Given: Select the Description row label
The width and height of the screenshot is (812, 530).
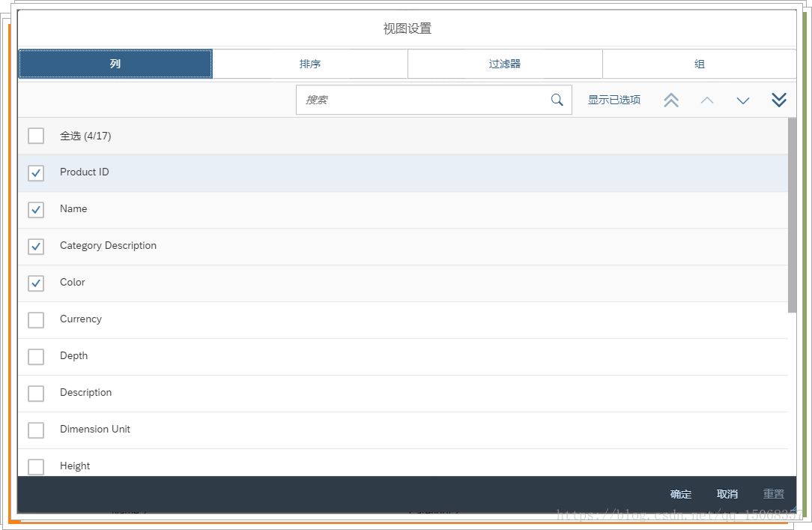Looking at the screenshot, I should 86,393.
